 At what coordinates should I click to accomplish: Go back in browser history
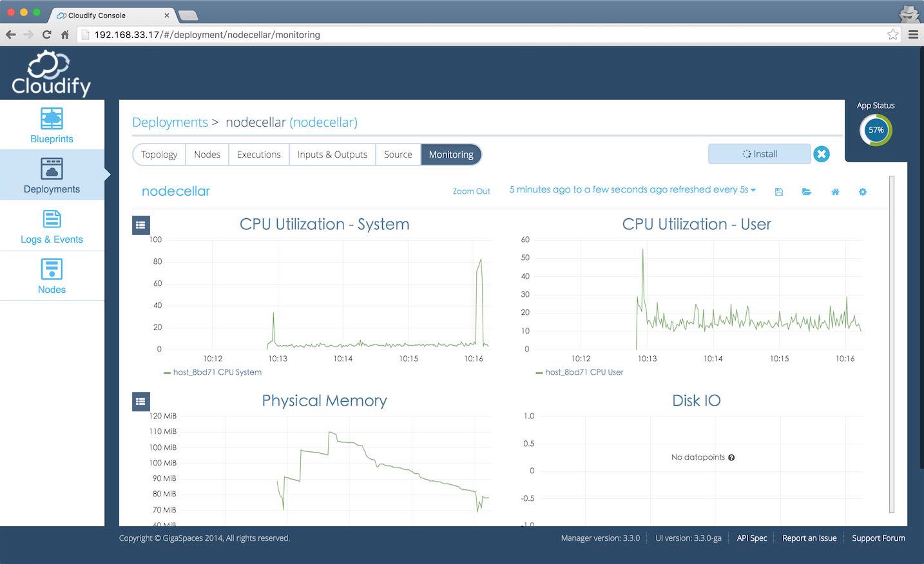pyautogui.click(x=11, y=35)
